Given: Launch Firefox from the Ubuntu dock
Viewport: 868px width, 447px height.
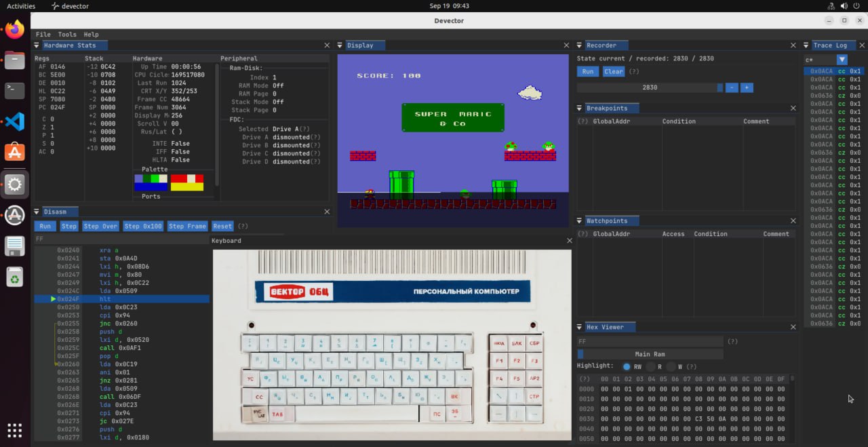Looking at the screenshot, I should (15, 29).
